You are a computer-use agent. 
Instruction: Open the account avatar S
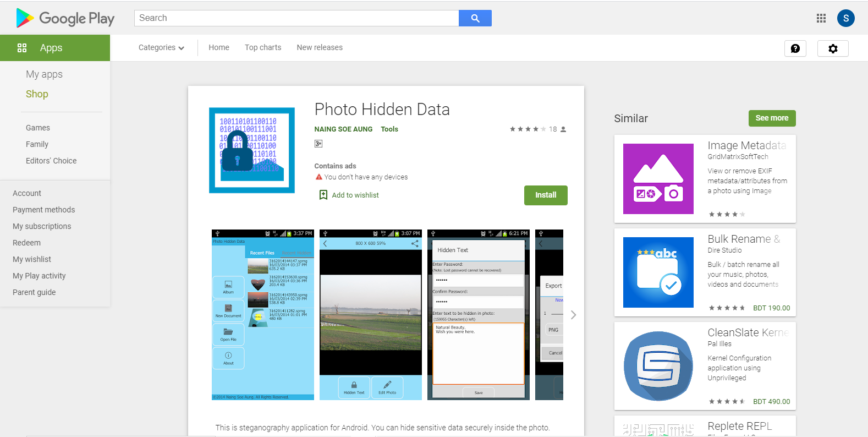[x=846, y=18]
